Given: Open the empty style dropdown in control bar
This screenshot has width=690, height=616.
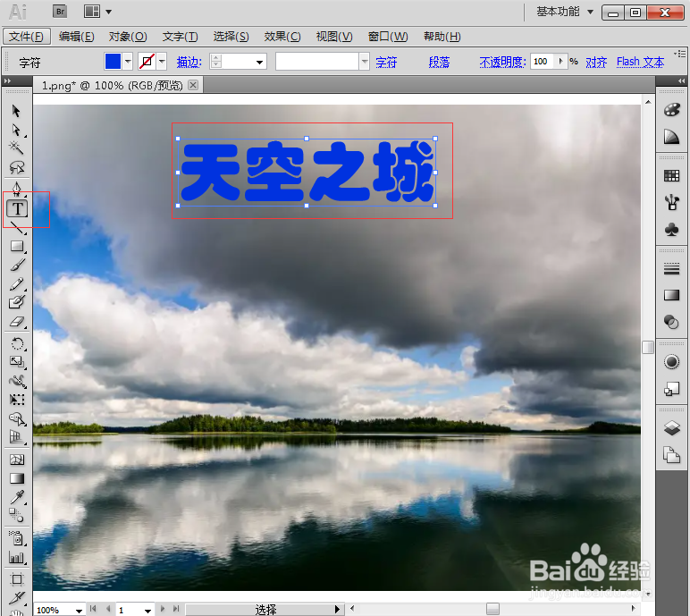Looking at the screenshot, I should coord(365,61).
